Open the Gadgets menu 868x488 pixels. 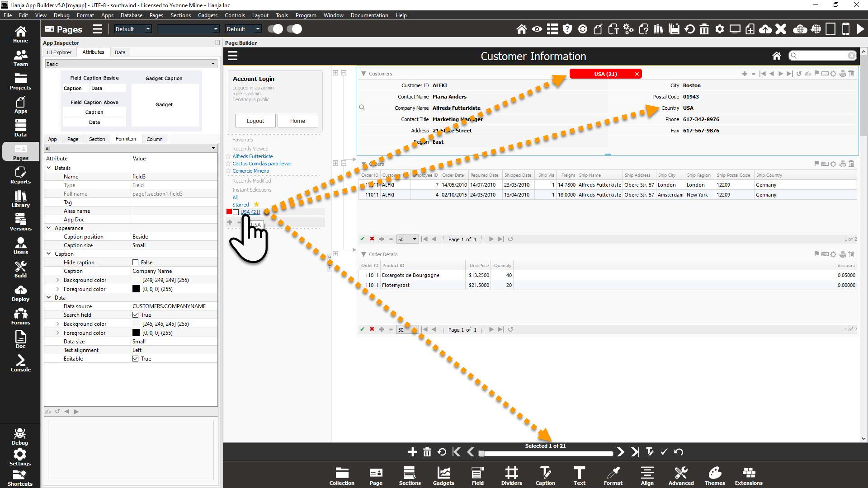point(208,15)
